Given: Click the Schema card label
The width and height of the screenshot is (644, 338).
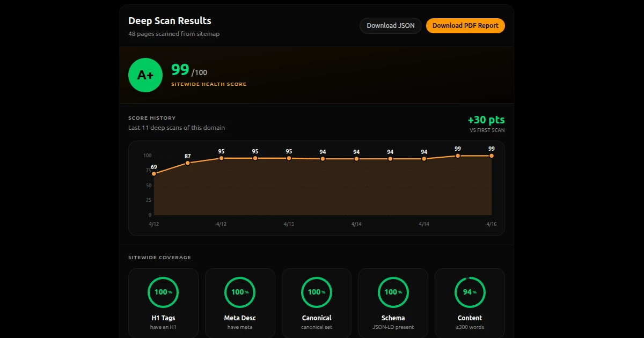Looking at the screenshot, I should [x=393, y=318].
